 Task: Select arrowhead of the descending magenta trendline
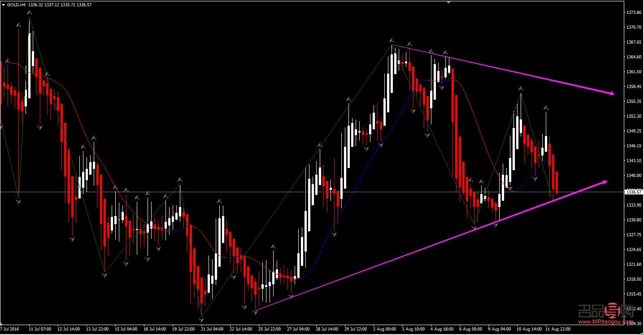coord(611,93)
